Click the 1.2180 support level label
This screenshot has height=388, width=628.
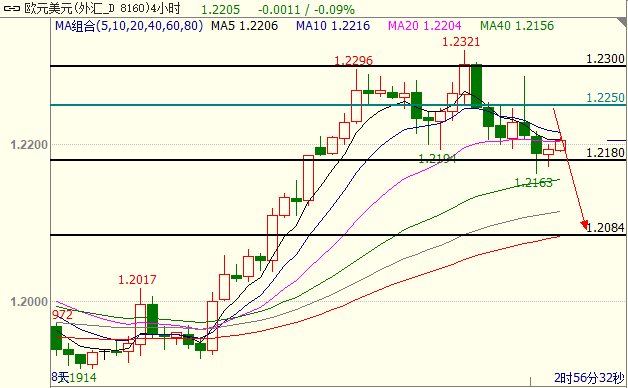point(606,153)
